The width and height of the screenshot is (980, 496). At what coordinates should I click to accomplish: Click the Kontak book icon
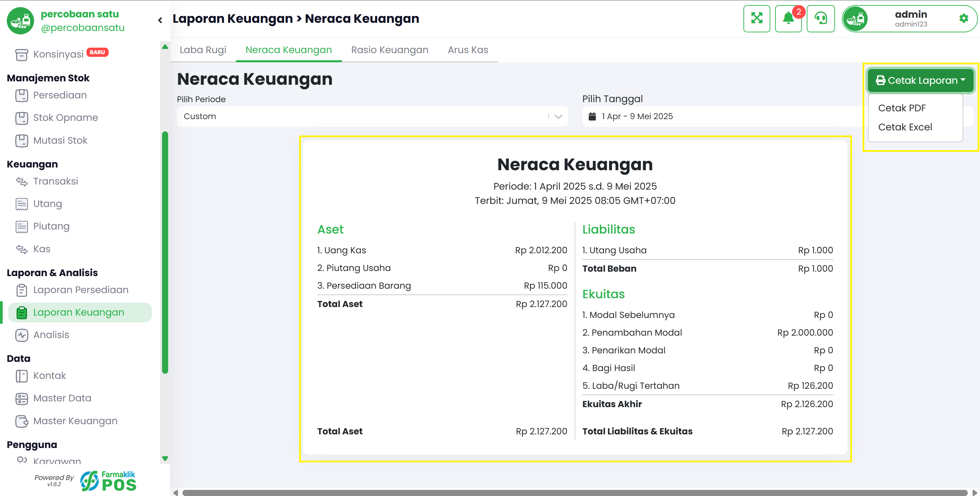(x=21, y=376)
